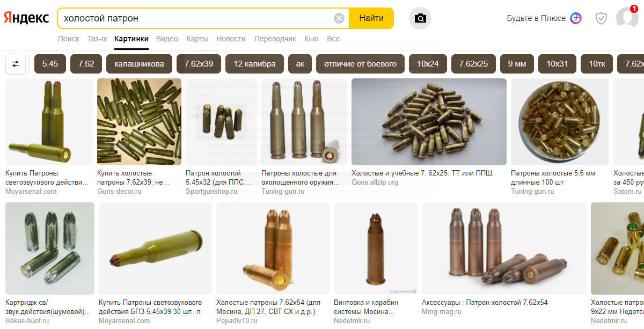This screenshot has width=644, height=329.
Task: Click the Найти search button
Action: [371, 18]
